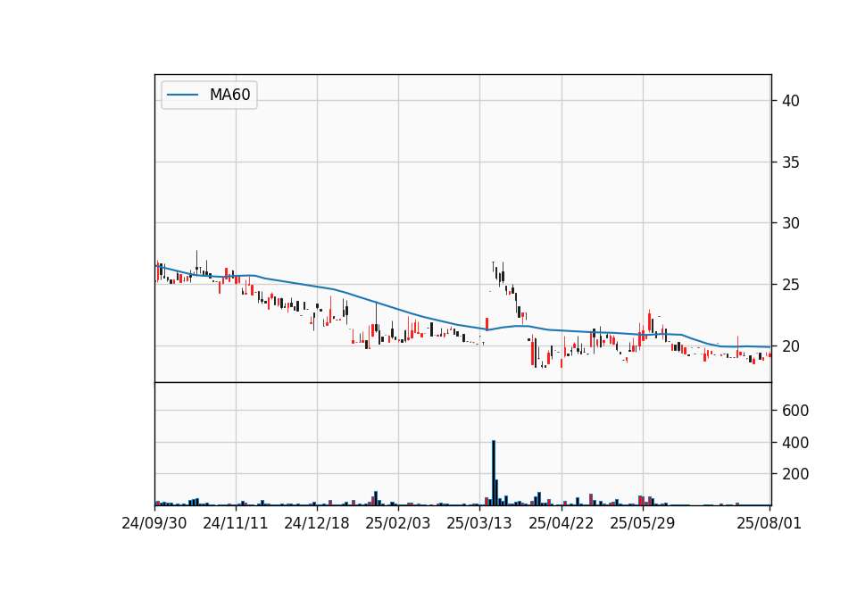Click the 25/02/03 date label
Screen dimensions: 857x616
(x=398, y=523)
